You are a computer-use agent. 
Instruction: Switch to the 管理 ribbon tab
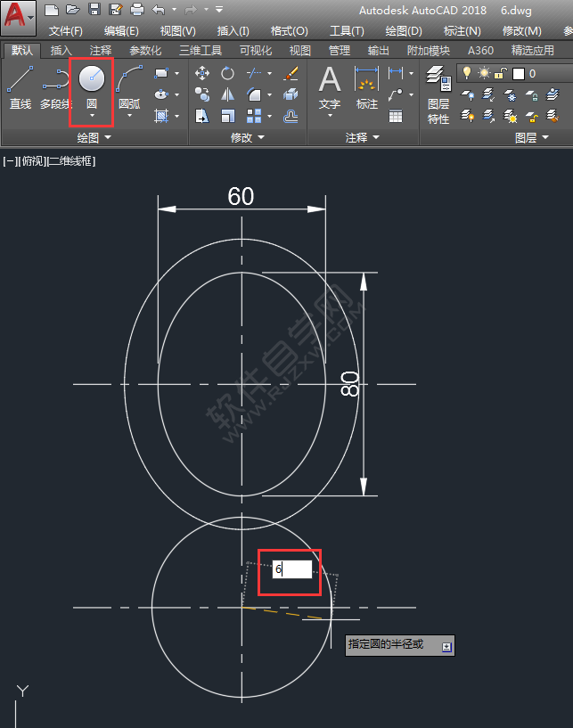click(340, 50)
